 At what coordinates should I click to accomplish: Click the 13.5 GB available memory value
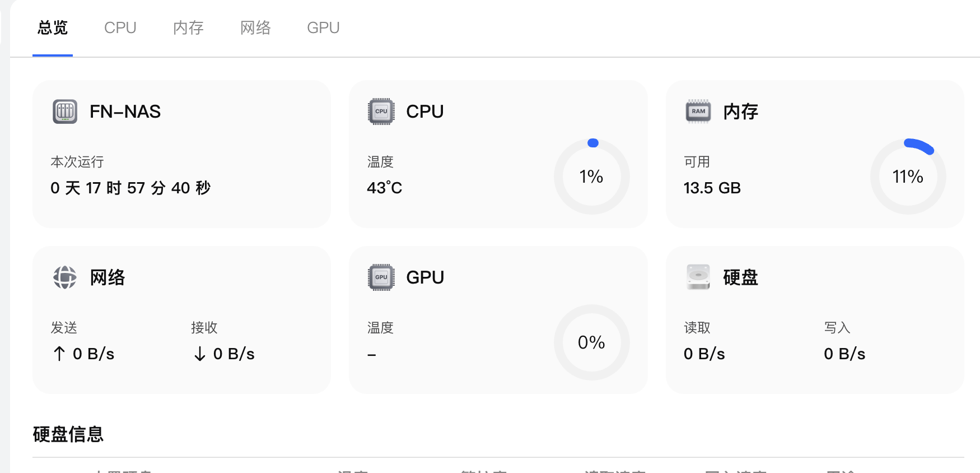712,188
